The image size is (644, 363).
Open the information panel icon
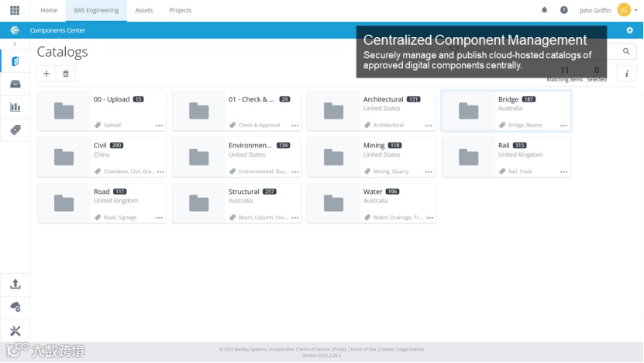point(627,74)
